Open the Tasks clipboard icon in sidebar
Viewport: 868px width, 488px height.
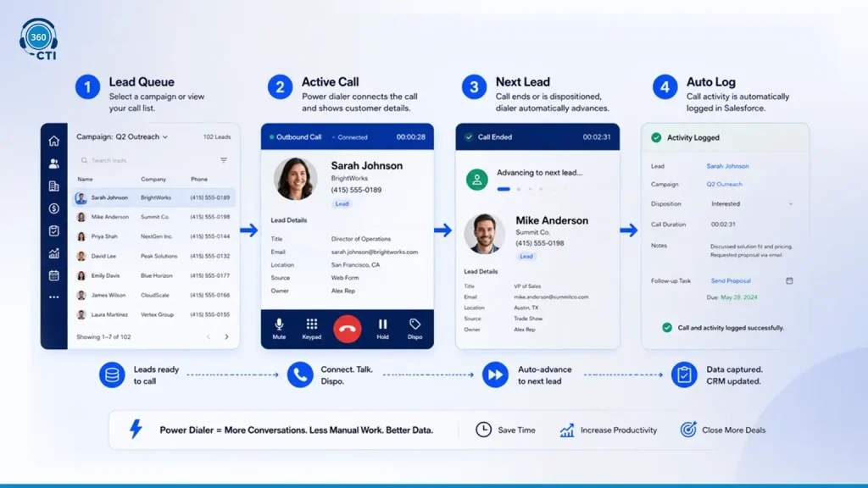pos(53,230)
